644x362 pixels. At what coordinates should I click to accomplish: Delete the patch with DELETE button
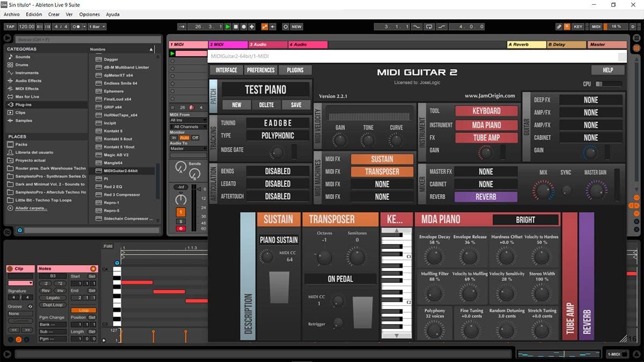(266, 105)
